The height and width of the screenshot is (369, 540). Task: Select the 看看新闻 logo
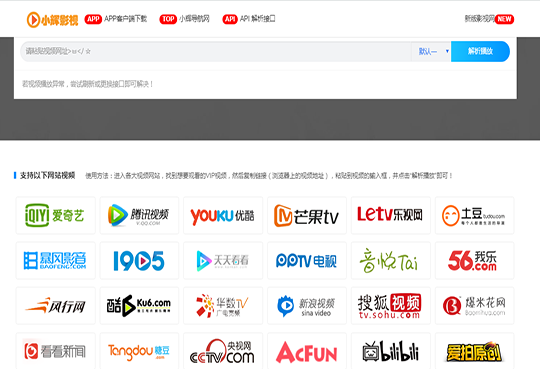[55, 351]
